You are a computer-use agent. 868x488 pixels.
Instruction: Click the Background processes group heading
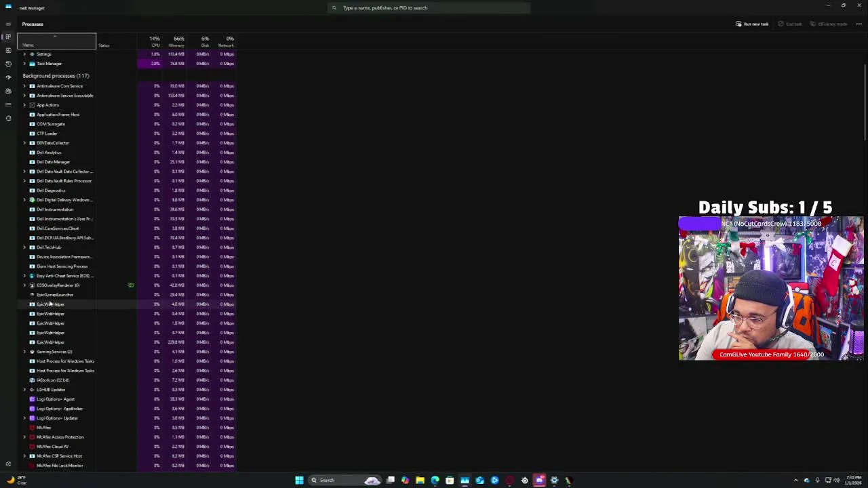pos(56,76)
